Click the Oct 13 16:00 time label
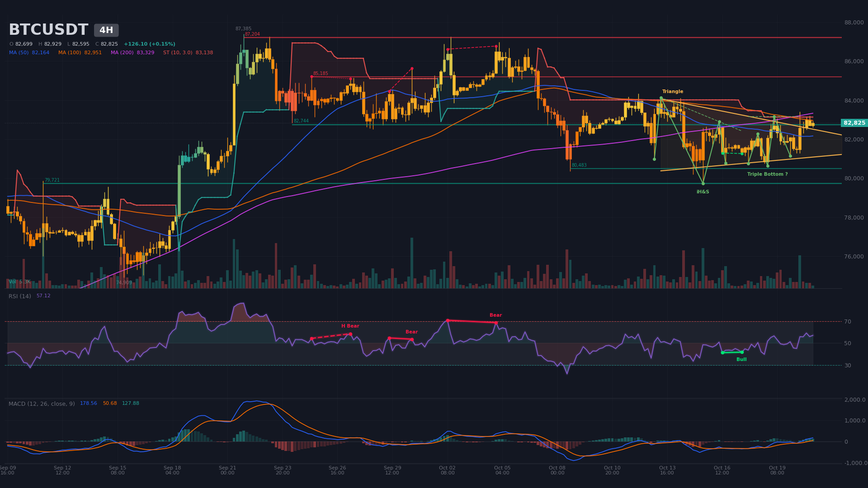Image resolution: width=868 pixels, height=488 pixels. pos(667,470)
